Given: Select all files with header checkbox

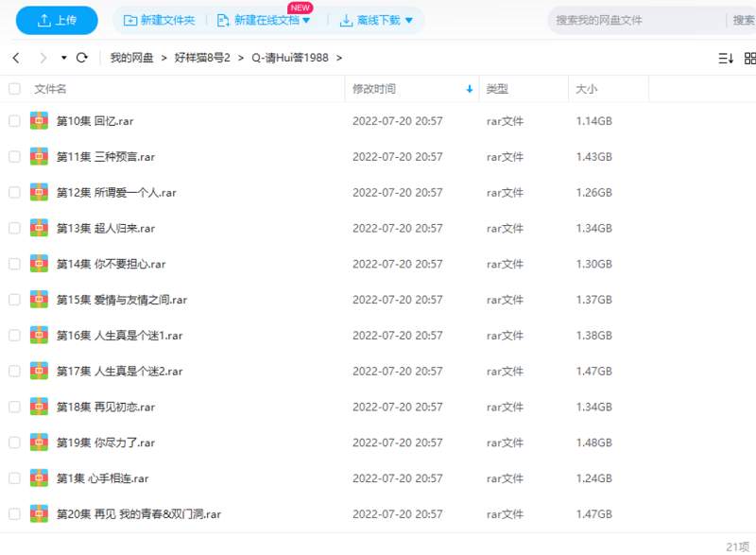Looking at the screenshot, I should click(14, 89).
